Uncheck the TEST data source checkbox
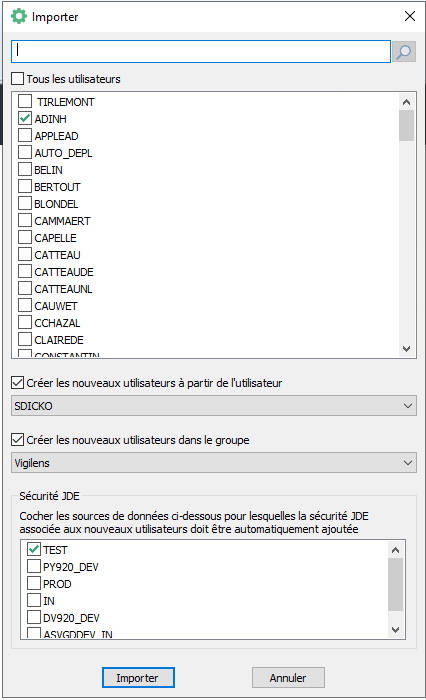Viewport: 426px width, 700px height. point(34,549)
